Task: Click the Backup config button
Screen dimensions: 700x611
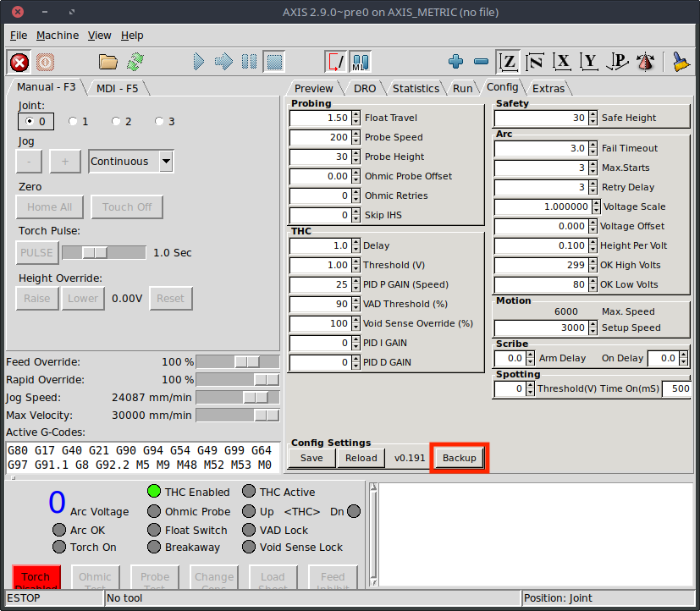Action: pos(460,458)
